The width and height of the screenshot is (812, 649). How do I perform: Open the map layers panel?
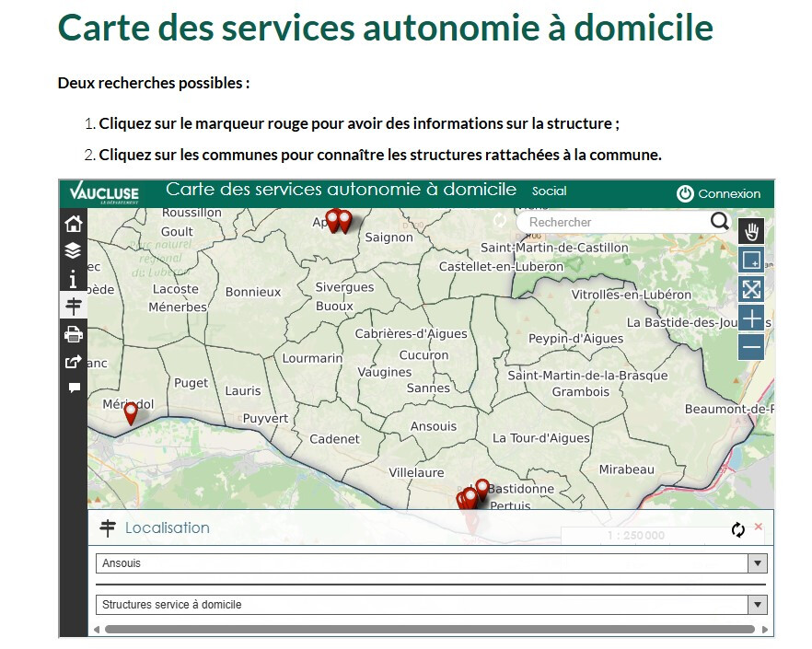pyautogui.click(x=74, y=250)
